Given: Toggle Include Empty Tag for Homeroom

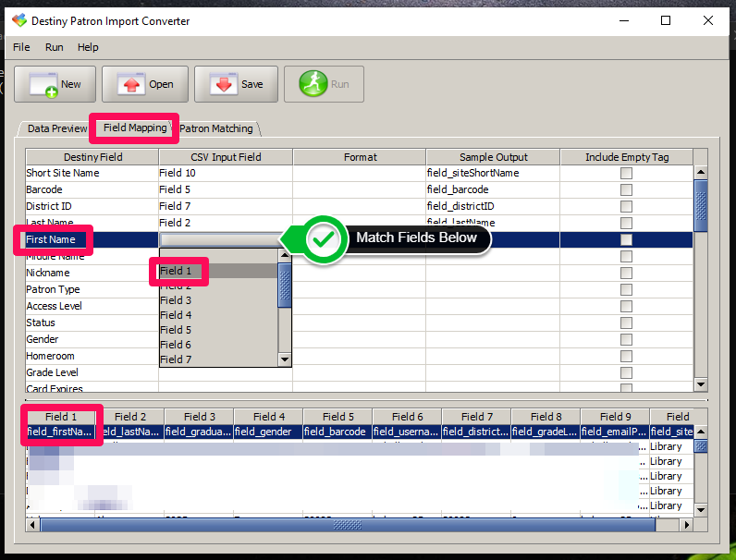Looking at the screenshot, I should (626, 356).
